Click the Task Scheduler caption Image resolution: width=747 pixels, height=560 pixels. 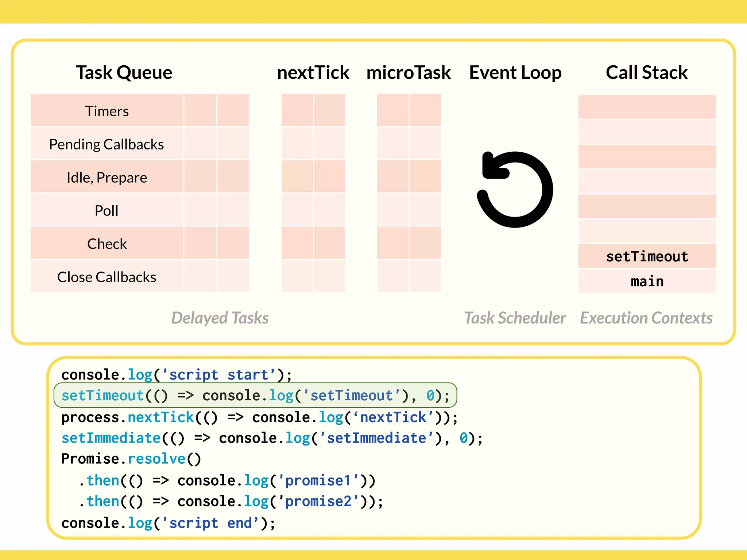click(x=515, y=318)
